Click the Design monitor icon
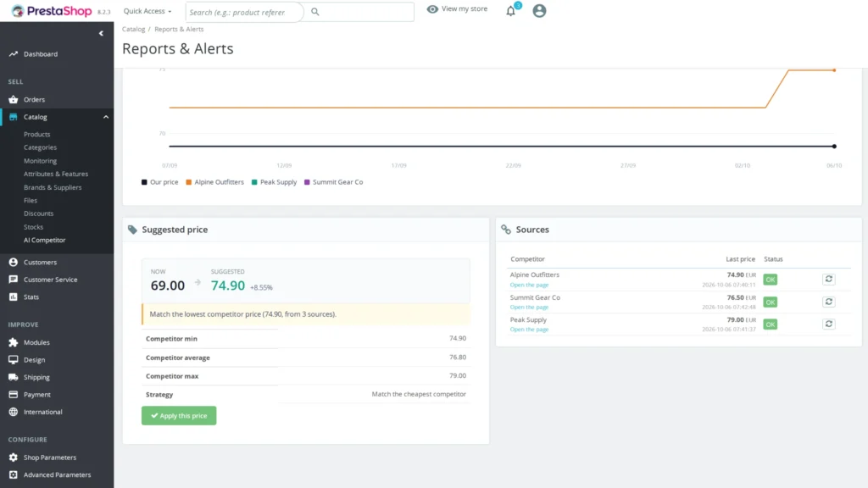 tap(14, 359)
